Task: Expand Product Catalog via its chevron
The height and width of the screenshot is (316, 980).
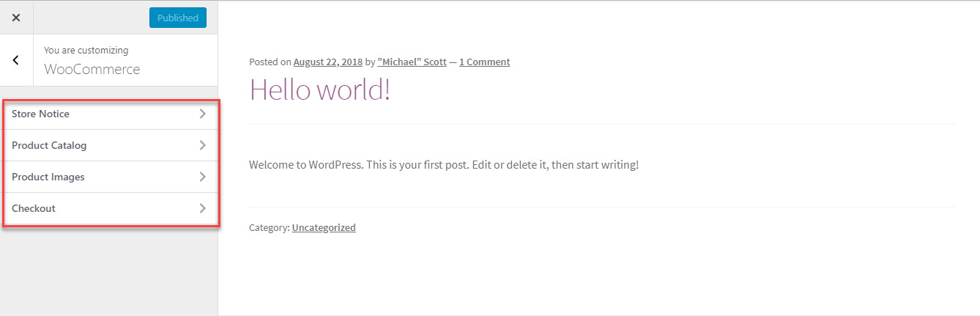Action: pos(203,145)
